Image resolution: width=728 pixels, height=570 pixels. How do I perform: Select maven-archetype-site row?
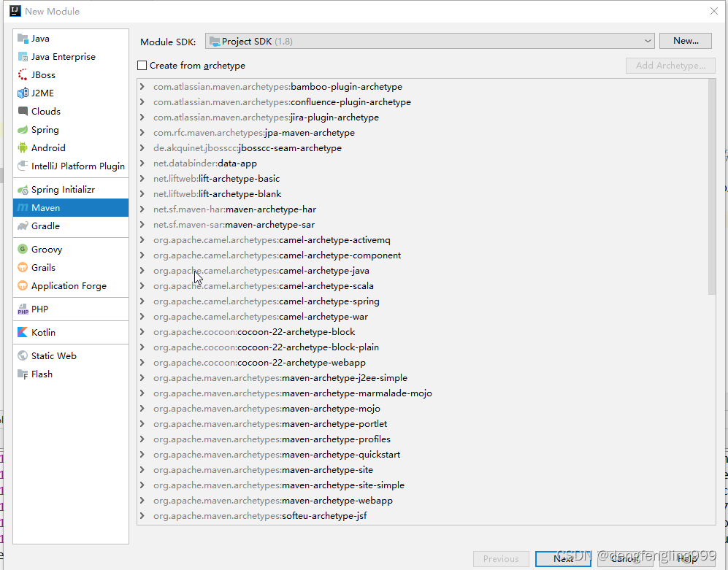[423, 470]
